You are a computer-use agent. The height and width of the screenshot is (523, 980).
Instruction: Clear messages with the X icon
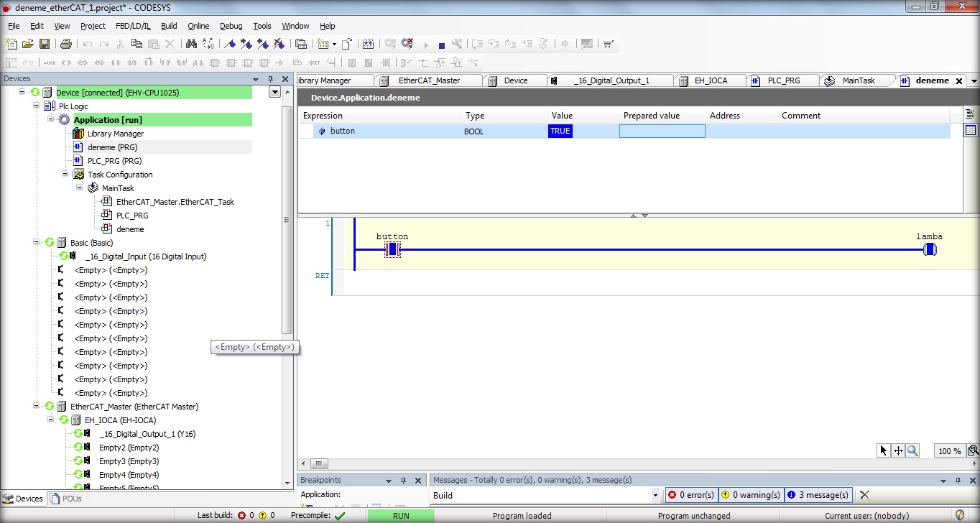pos(864,495)
